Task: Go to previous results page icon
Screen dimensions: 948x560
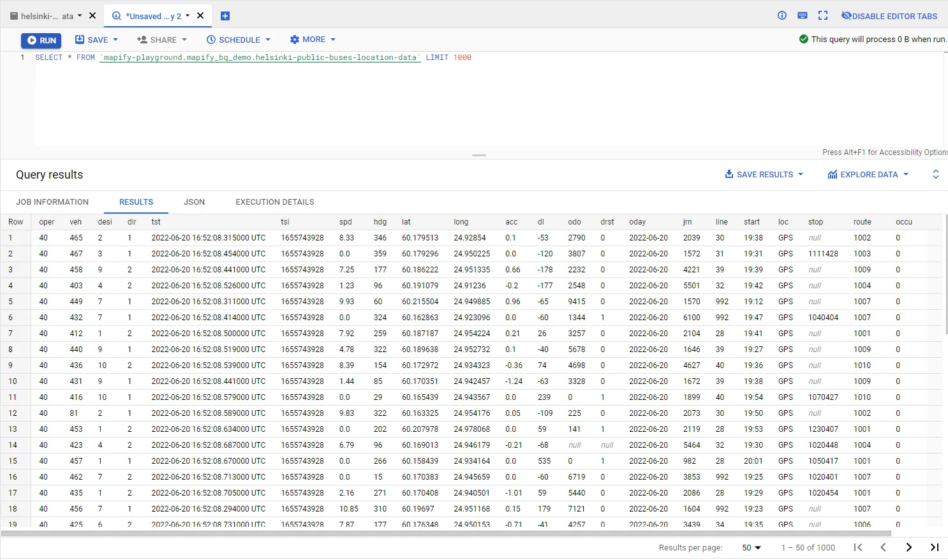Action: pos(884,547)
